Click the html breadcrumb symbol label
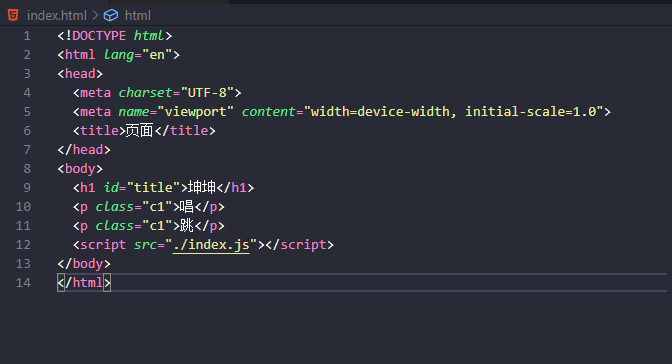The image size is (672, 364). coord(138,15)
